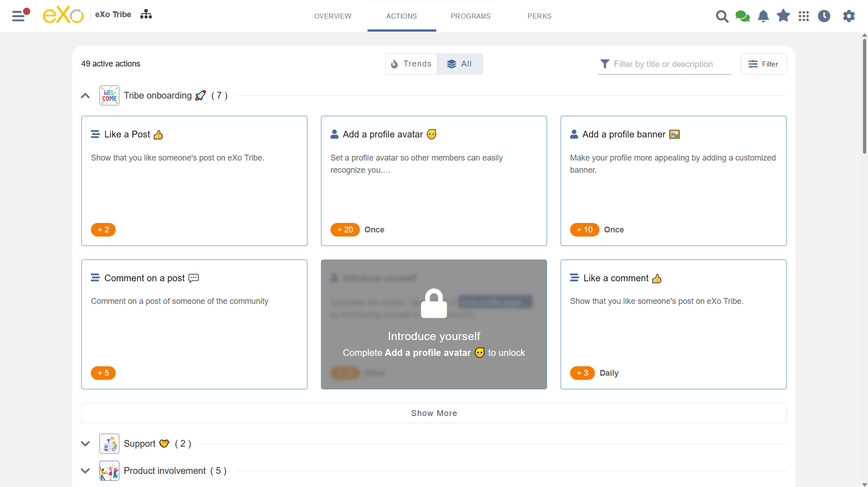Click the Show More button

pos(434,413)
